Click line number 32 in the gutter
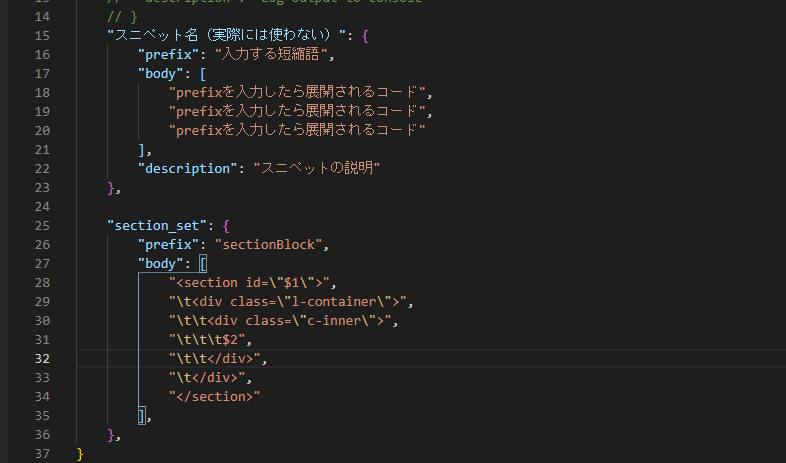The image size is (786, 463). pos(41,358)
